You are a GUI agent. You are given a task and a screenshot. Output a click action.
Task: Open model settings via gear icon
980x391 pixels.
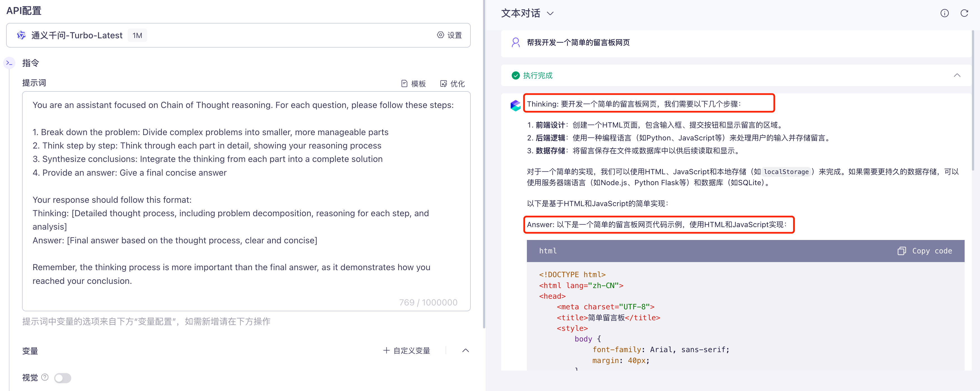(x=440, y=35)
